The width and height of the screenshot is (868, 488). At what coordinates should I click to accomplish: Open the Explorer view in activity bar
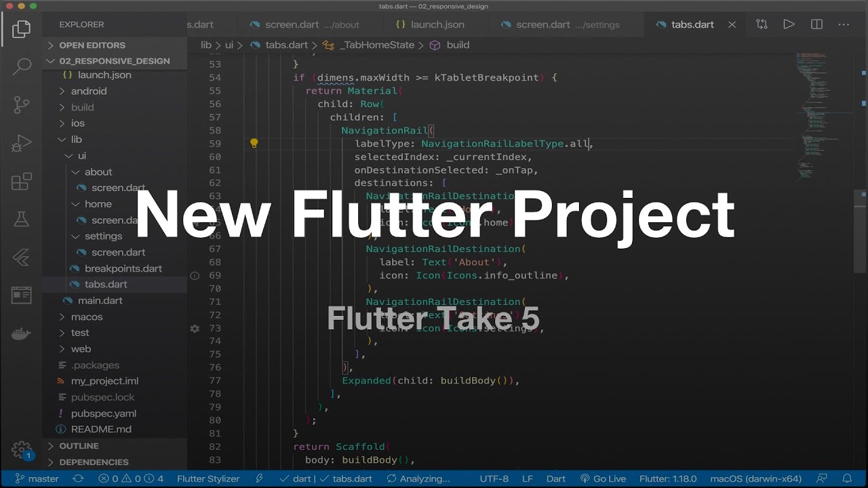tap(22, 28)
